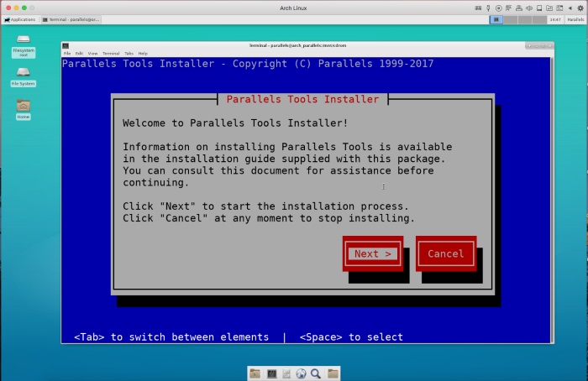Viewport: 588px width, 381px height.
Task: Open the Filesystem root desktop icon
Action: click(24, 46)
